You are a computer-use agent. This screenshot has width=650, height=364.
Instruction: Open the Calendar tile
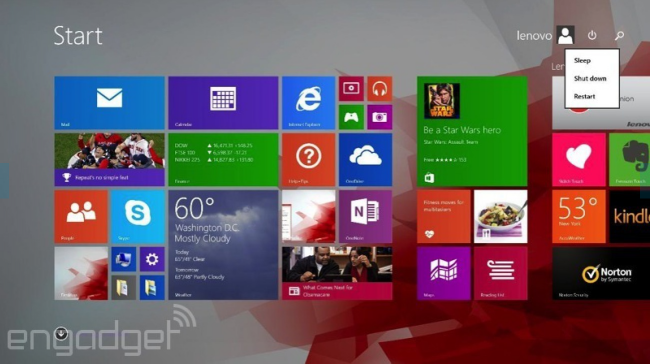click(223, 103)
